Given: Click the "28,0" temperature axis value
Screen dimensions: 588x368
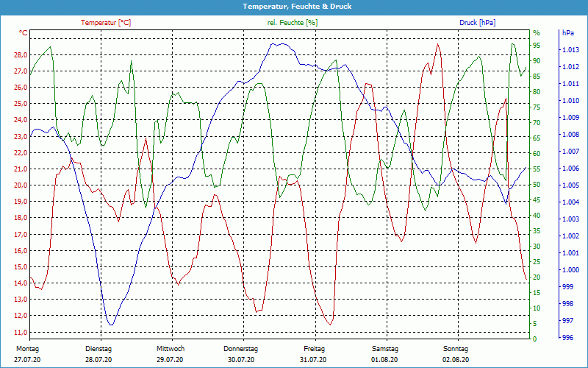Looking at the screenshot, I should [21, 54].
